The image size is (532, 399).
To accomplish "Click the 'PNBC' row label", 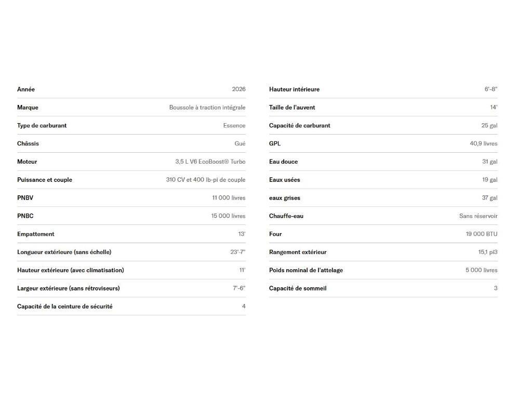I will [x=25, y=216].
